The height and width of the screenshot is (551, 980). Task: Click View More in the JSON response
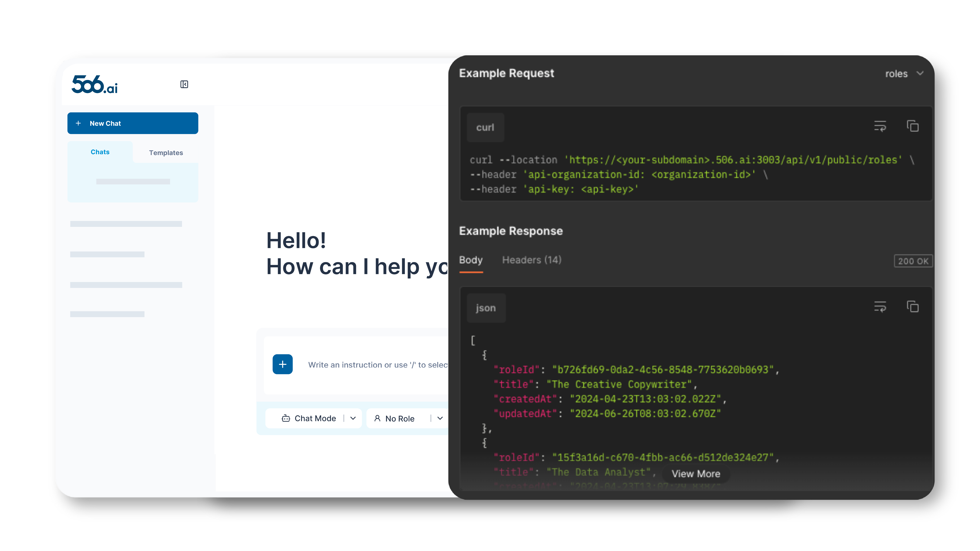(x=695, y=474)
